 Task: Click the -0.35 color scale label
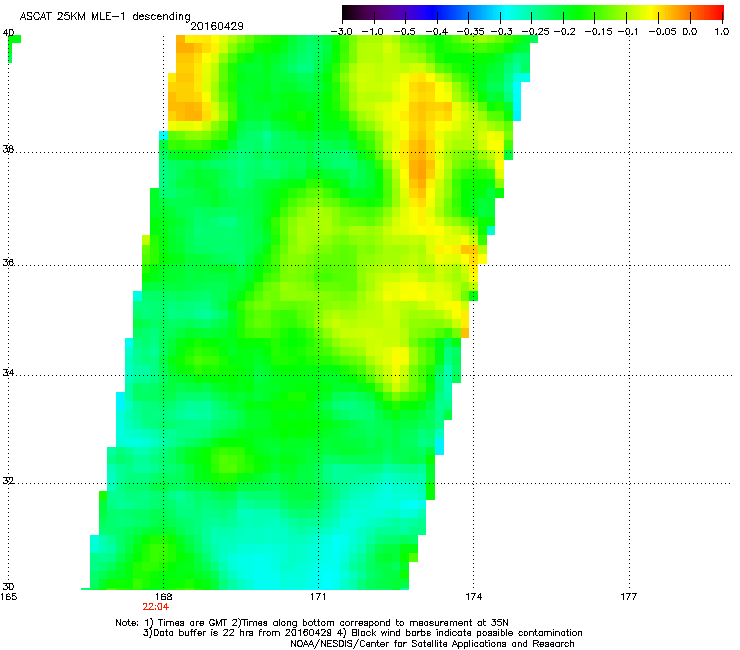[471, 32]
